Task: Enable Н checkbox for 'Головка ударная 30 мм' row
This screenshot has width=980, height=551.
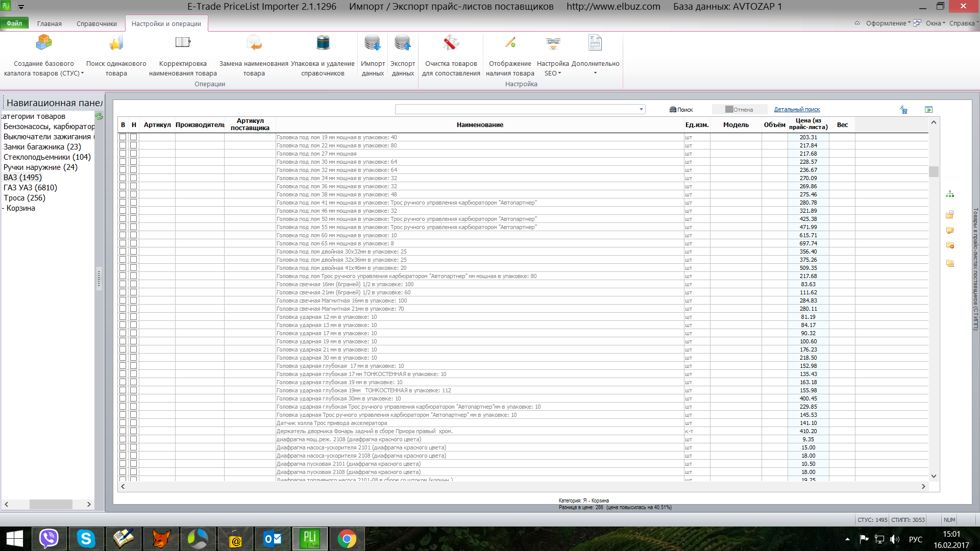Action: [x=134, y=358]
